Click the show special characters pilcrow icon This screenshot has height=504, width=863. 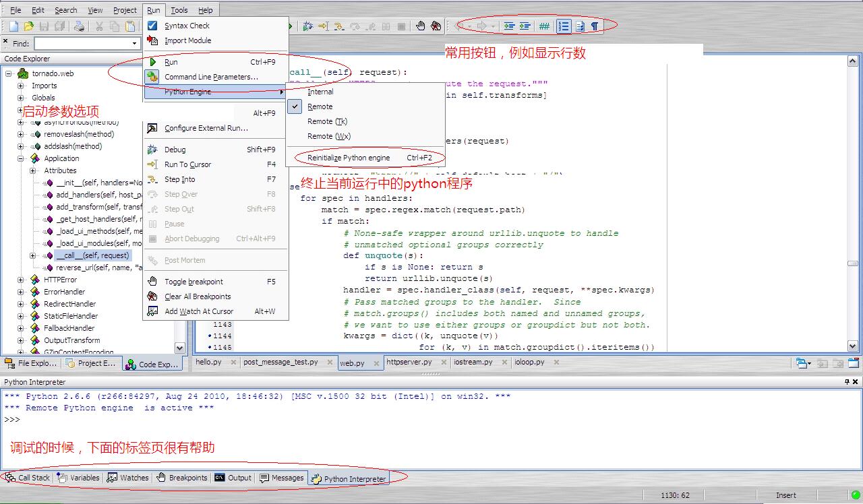[595, 26]
